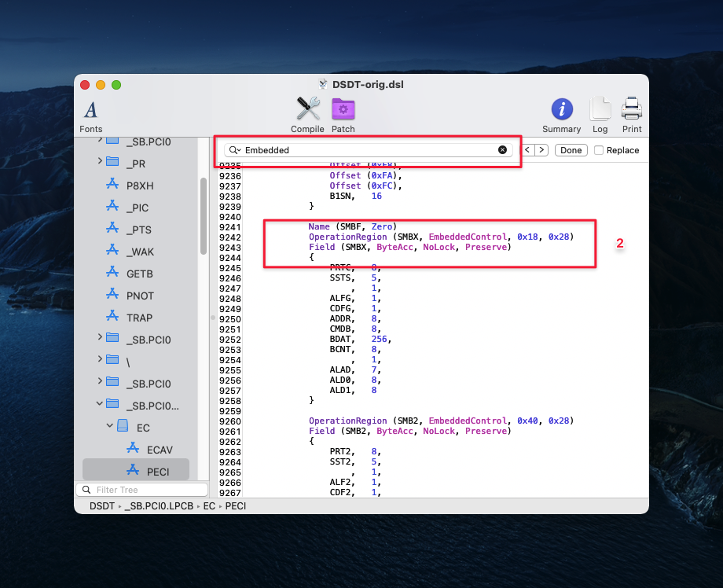The width and height of the screenshot is (723, 588).
Task: Click the Compile tools icon
Action: click(x=307, y=110)
